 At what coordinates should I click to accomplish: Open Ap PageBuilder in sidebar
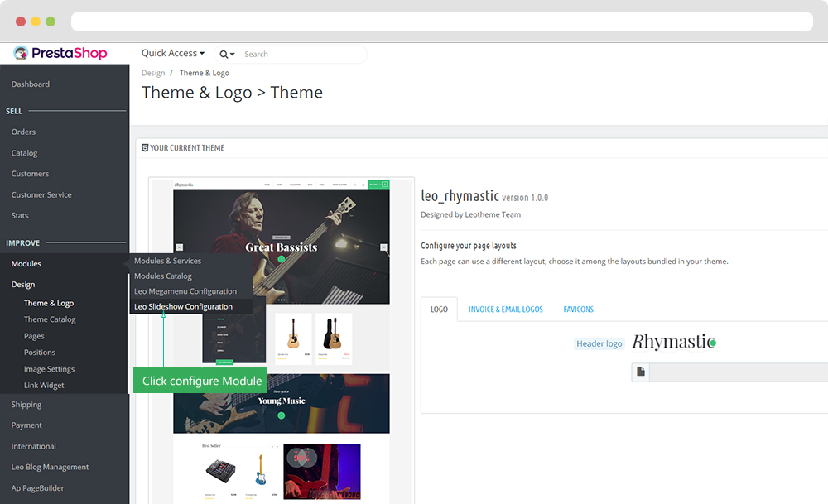pyautogui.click(x=37, y=488)
